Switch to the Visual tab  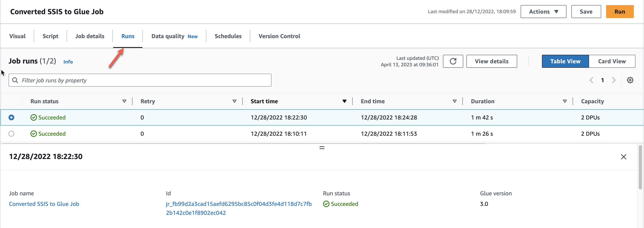pyautogui.click(x=17, y=36)
